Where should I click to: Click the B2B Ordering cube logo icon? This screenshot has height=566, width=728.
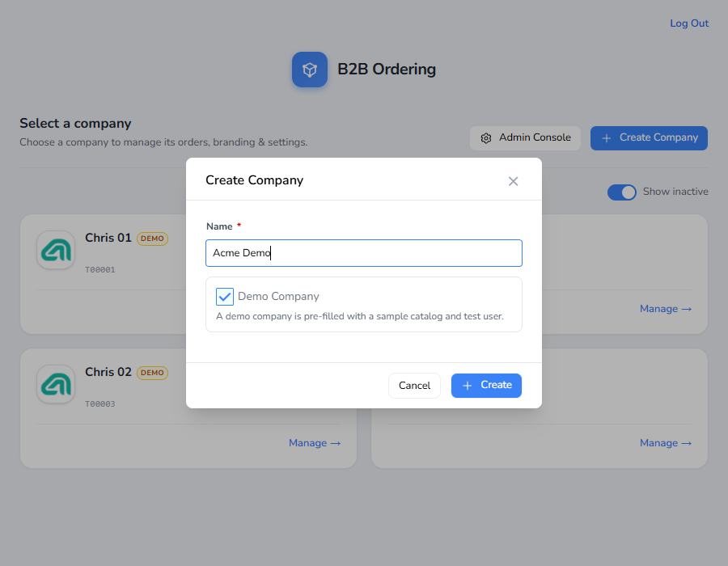(310, 70)
